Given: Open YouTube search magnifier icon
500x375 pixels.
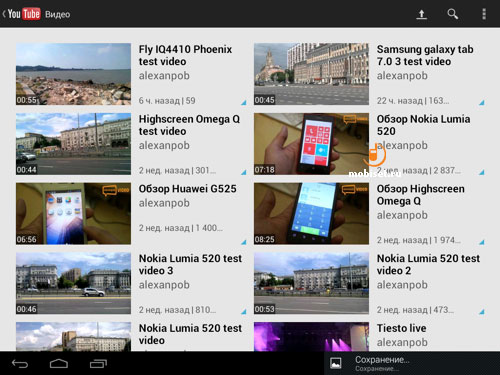Looking at the screenshot, I should 452,14.
